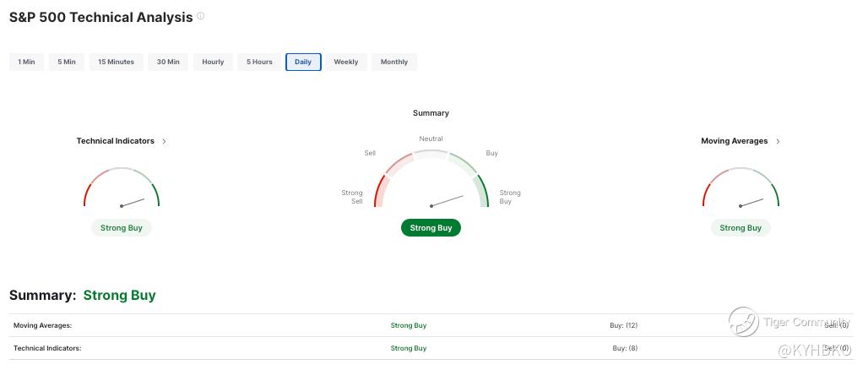Click the Buy label on the summary gauge
Viewport: 868px width, 370px height.
point(491,153)
